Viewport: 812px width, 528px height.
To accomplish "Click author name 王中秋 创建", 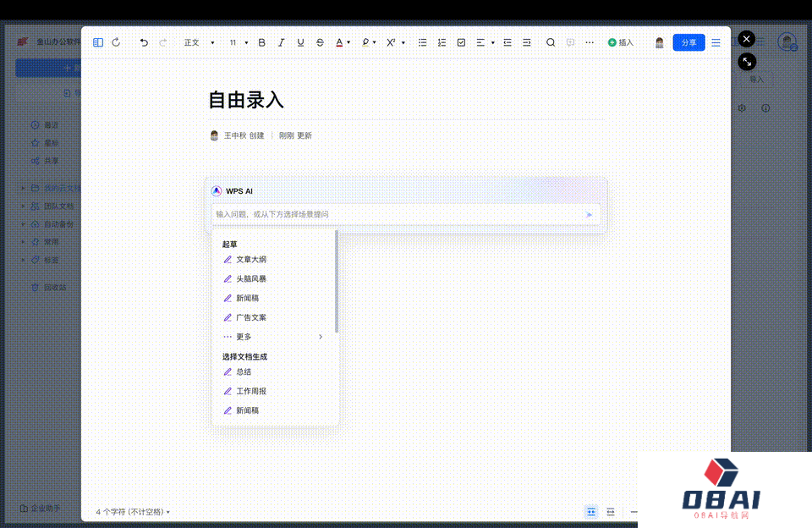I will [244, 135].
